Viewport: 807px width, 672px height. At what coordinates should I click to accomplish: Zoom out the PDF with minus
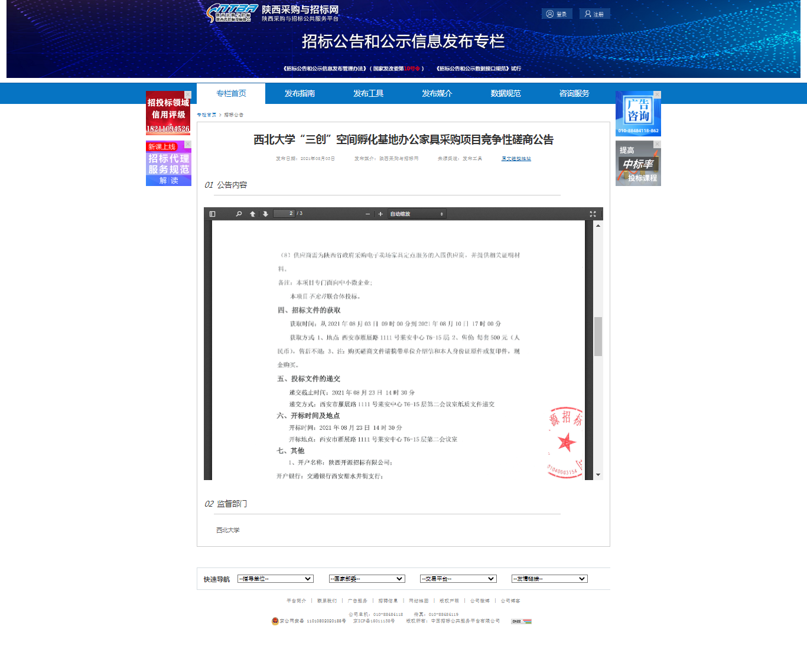click(x=367, y=214)
